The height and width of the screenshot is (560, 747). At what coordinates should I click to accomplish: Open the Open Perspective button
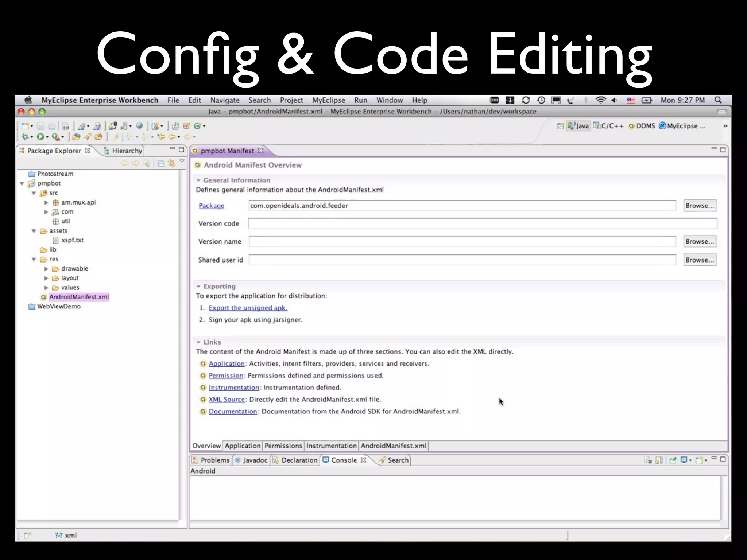[560, 126]
